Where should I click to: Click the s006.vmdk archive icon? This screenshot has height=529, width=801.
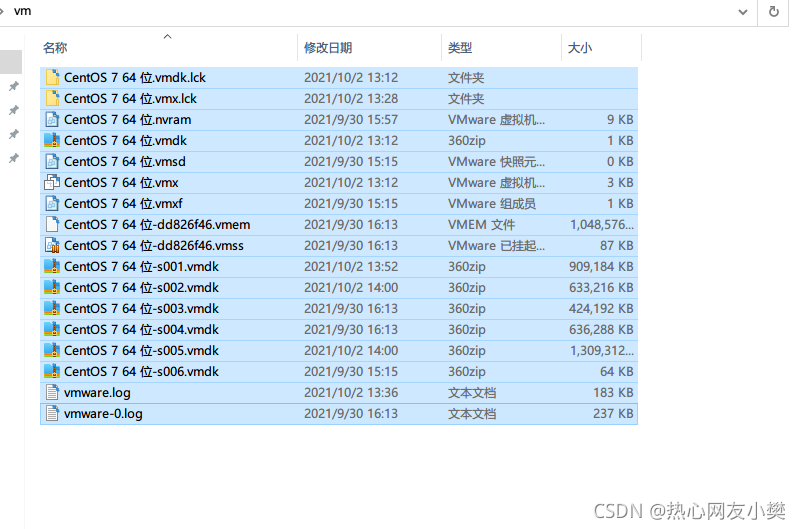(52, 371)
